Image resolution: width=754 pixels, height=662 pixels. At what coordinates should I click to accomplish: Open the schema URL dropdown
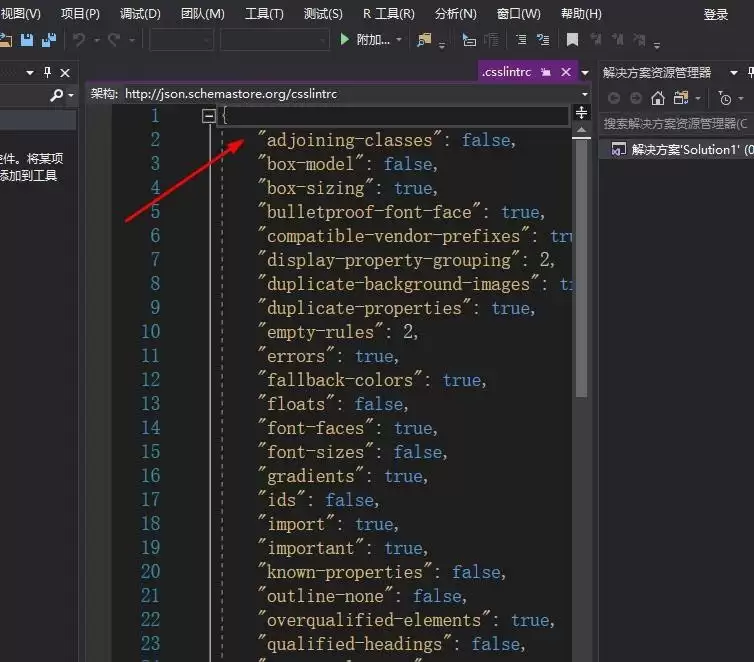tap(583, 94)
